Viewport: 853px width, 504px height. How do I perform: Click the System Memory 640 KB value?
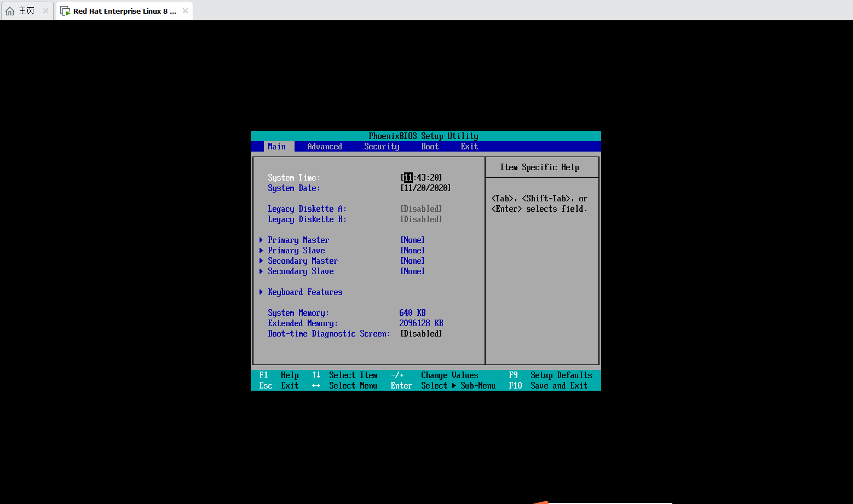click(x=412, y=312)
